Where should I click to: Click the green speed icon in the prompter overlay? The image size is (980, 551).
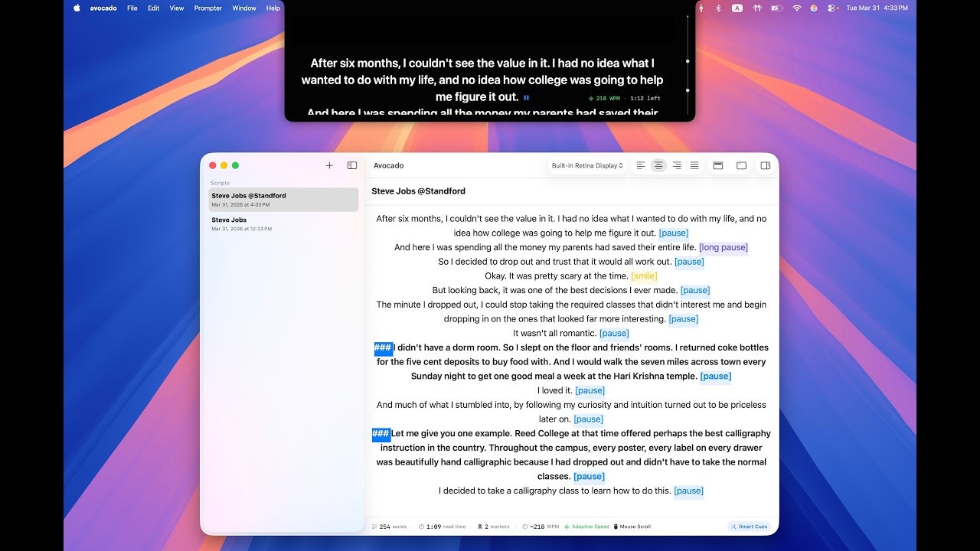click(591, 98)
